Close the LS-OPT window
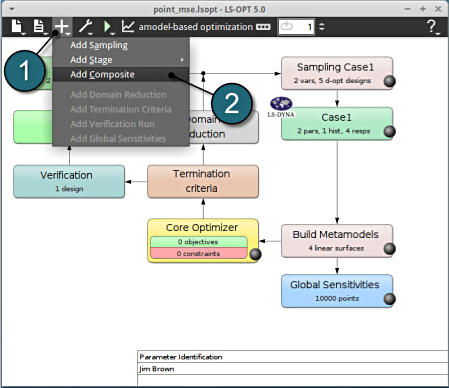Screen dimensions: 449x388 click(x=438, y=9)
